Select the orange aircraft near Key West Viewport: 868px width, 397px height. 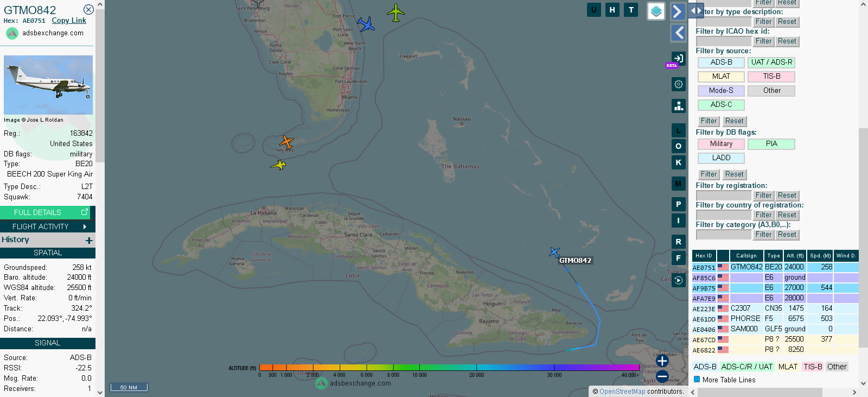click(x=286, y=142)
